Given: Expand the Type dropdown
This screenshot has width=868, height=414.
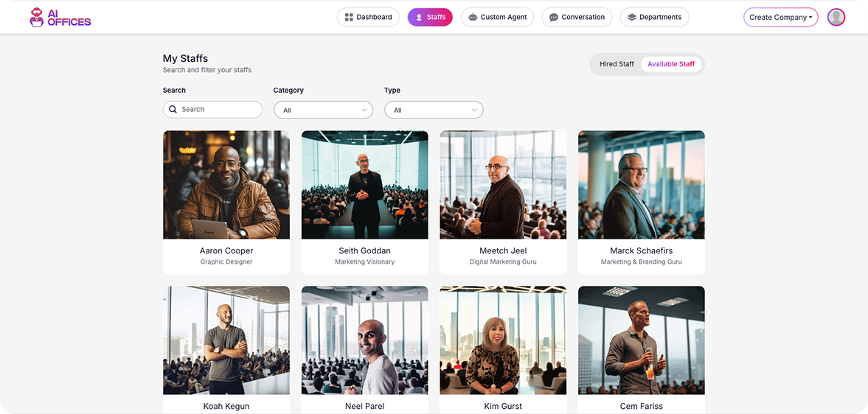Looking at the screenshot, I should [x=434, y=110].
